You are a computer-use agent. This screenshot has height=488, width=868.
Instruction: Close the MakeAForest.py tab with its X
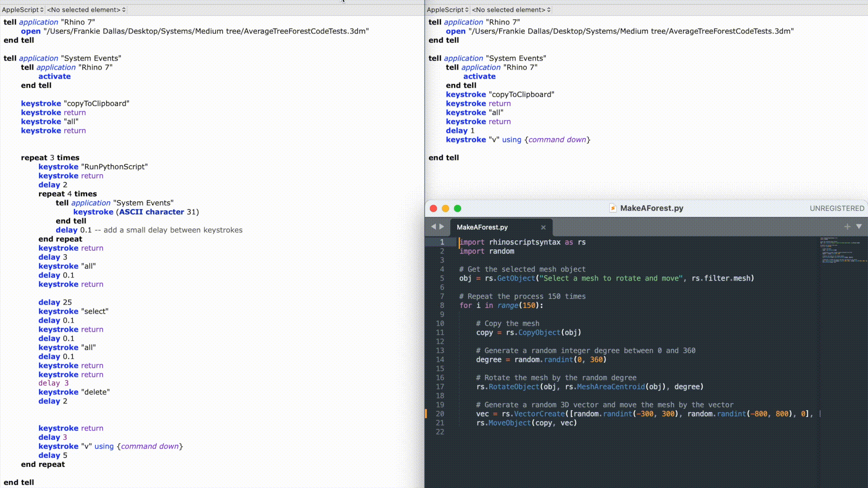[543, 227]
